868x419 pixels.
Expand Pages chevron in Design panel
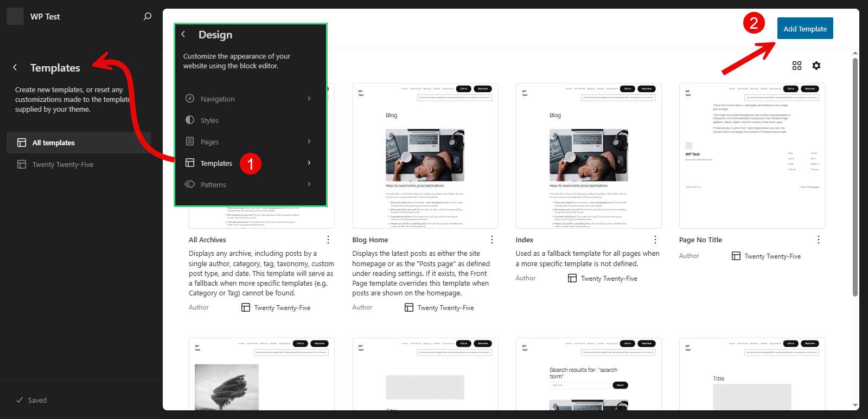tap(309, 141)
